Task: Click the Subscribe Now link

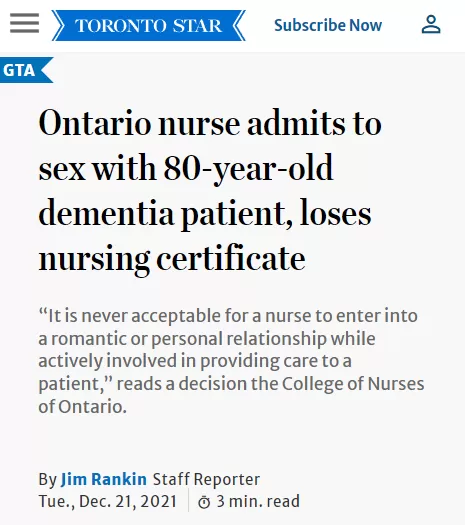Action: [328, 25]
